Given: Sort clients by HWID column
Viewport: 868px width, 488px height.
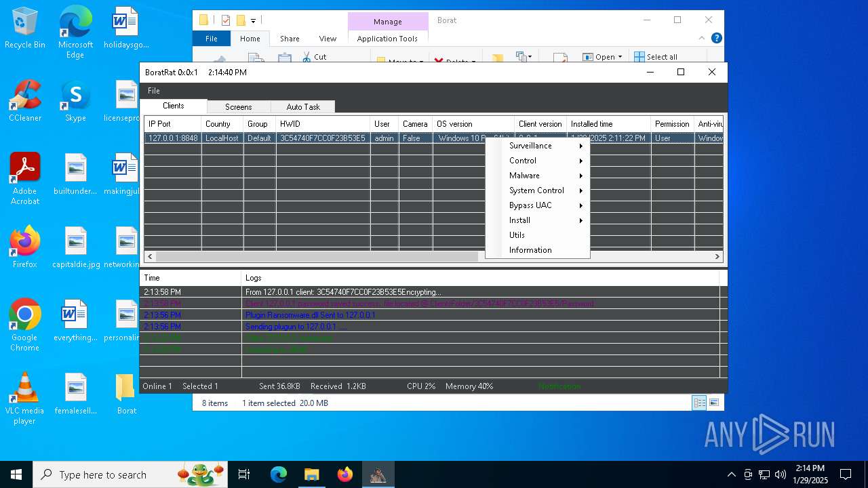Looking at the screenshot, I should pyautogui.click(x=323, y=124).
